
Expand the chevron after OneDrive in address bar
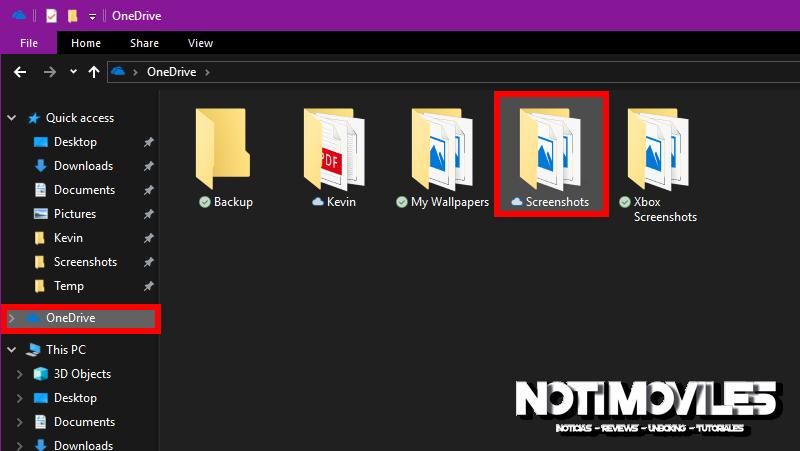(x=207, y=72)
